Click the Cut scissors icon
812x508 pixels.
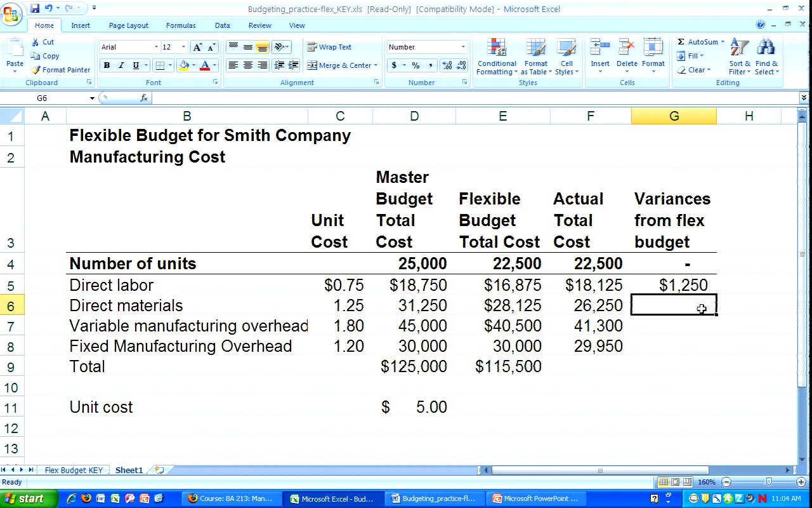coord(36,42)
